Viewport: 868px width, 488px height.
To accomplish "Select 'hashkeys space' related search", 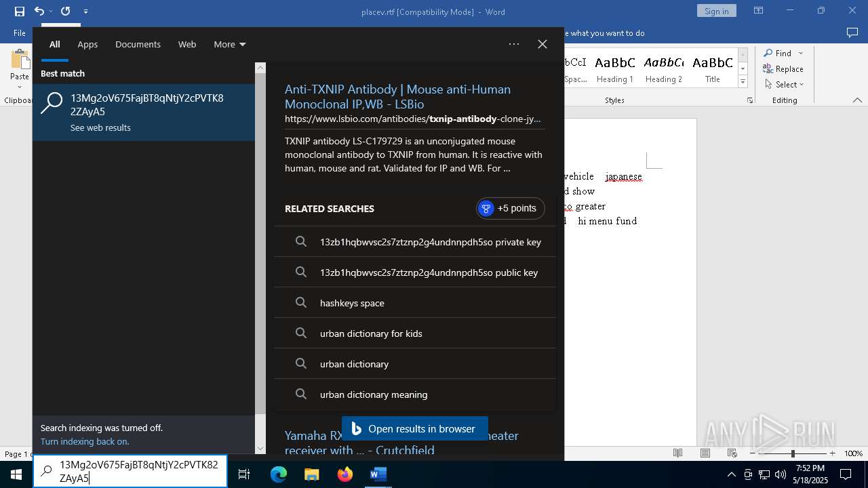I will coord(415,303).
